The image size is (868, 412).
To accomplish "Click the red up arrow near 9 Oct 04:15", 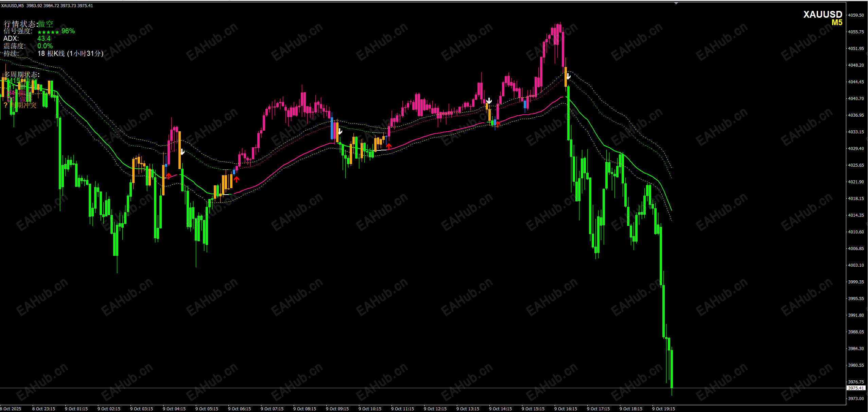I will click(x=169, y=176).
